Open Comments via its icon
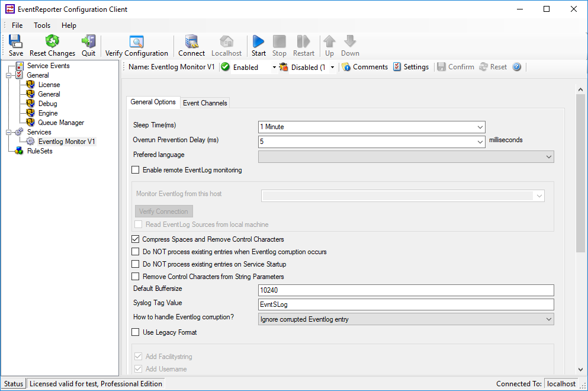The height and width of the screenshot is (391, 588). click(x=346, y=67)
